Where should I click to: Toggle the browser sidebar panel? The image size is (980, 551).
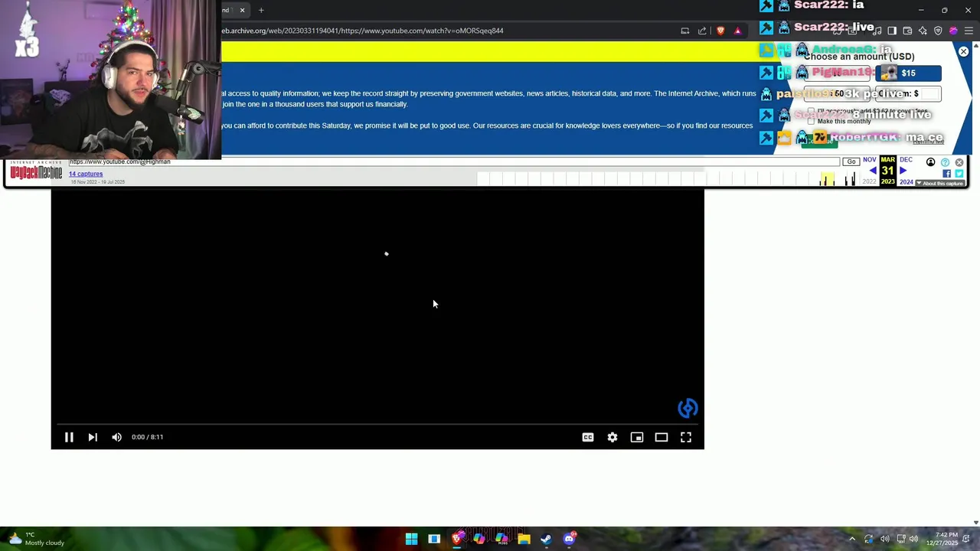(892, 31)
